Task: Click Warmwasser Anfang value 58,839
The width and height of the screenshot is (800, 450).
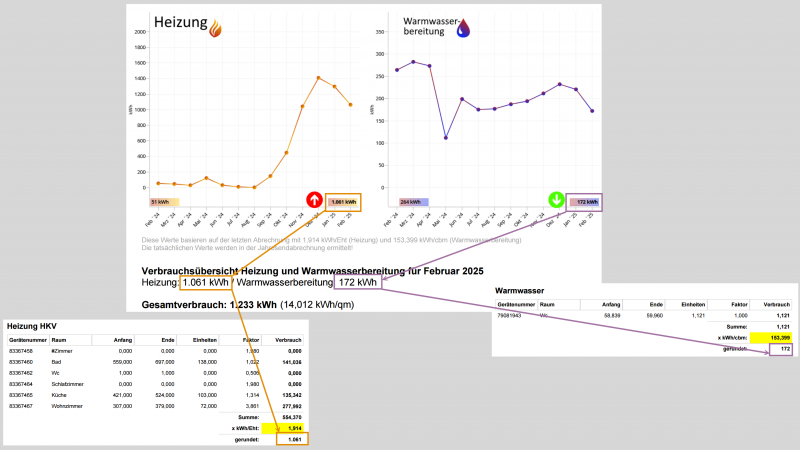Action: [612, 316]
